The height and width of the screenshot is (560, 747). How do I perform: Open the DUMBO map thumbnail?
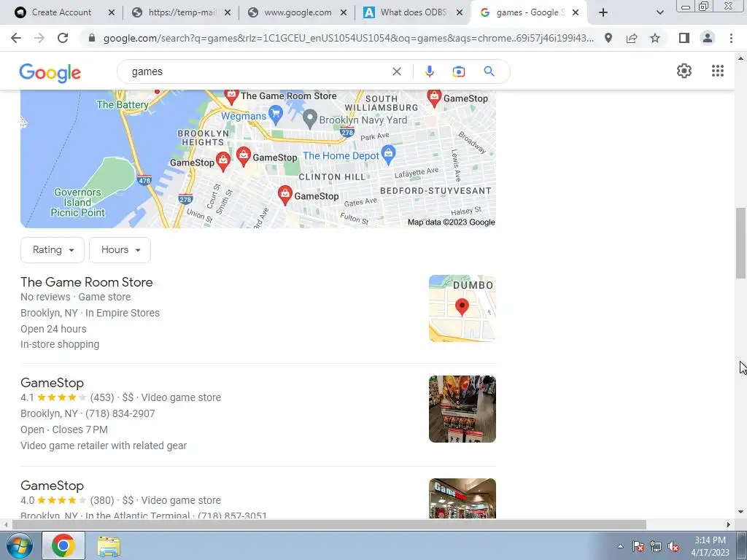tap(462, 308)
